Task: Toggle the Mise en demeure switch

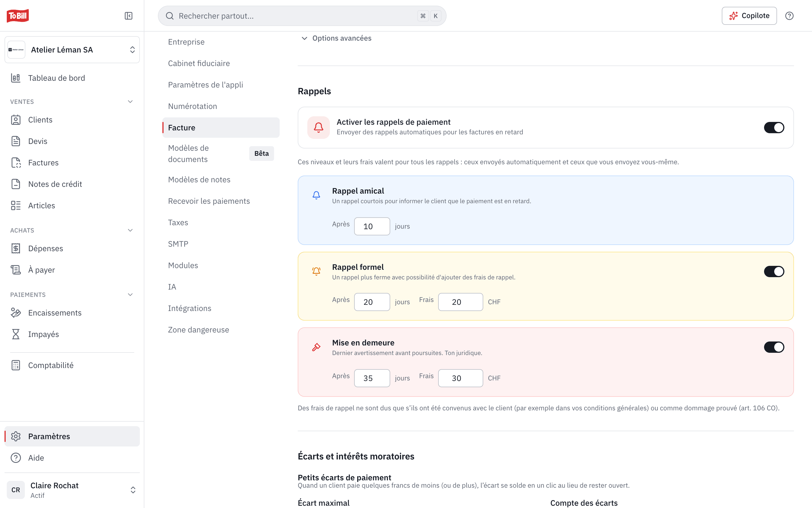Action: [774, 347]
